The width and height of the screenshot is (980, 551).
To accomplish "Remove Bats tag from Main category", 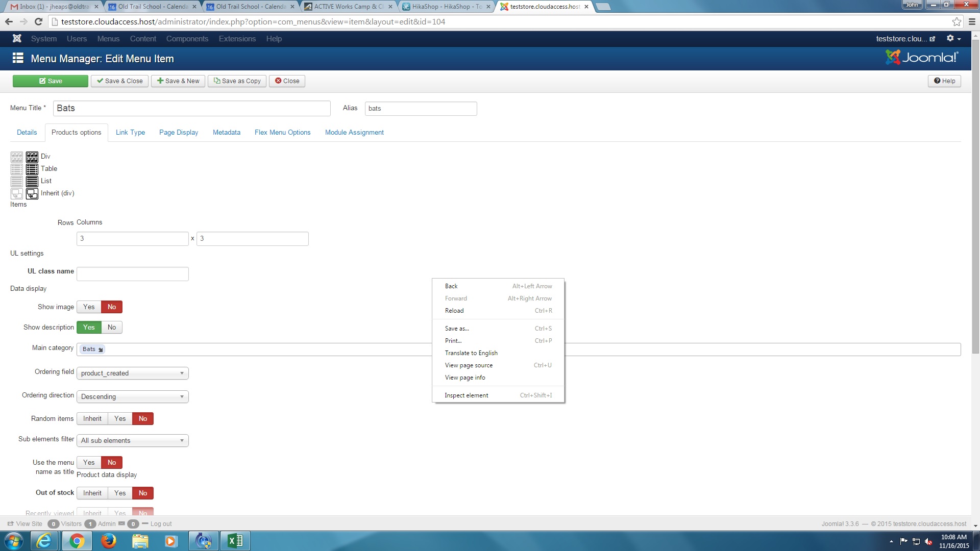I will click(x=101, y=349).
